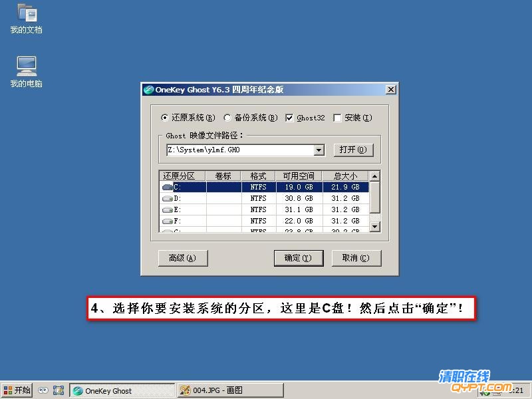Screen dimensions: 532x399
Task: Sort by restore partition (还原分区) column header
Action: pyautogui.click(x=182, y=176)
